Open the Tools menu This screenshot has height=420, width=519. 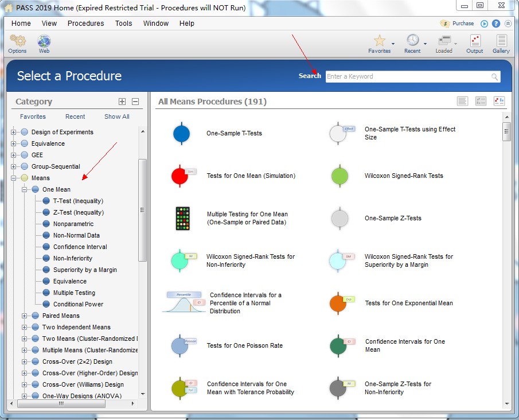[123, 24]
